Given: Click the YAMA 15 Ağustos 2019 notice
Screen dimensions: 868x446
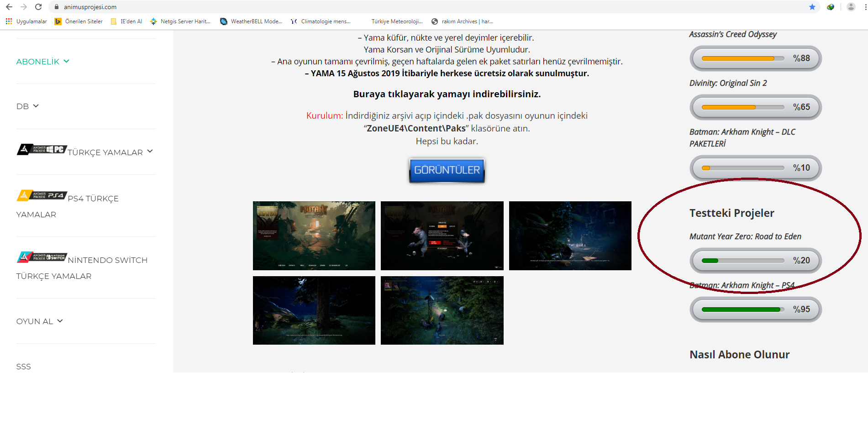Looking at the screenshot, I should click(x=447, y=73).
